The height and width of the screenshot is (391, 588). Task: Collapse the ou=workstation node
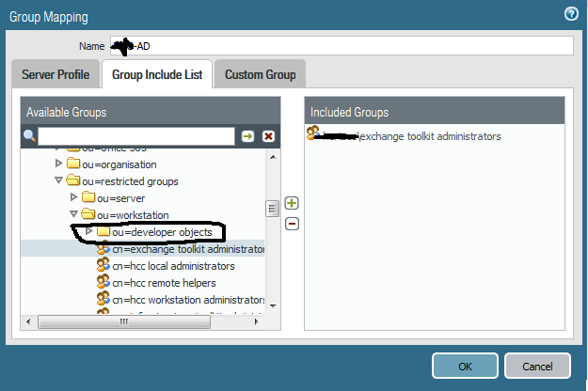[x=73, y=214]
